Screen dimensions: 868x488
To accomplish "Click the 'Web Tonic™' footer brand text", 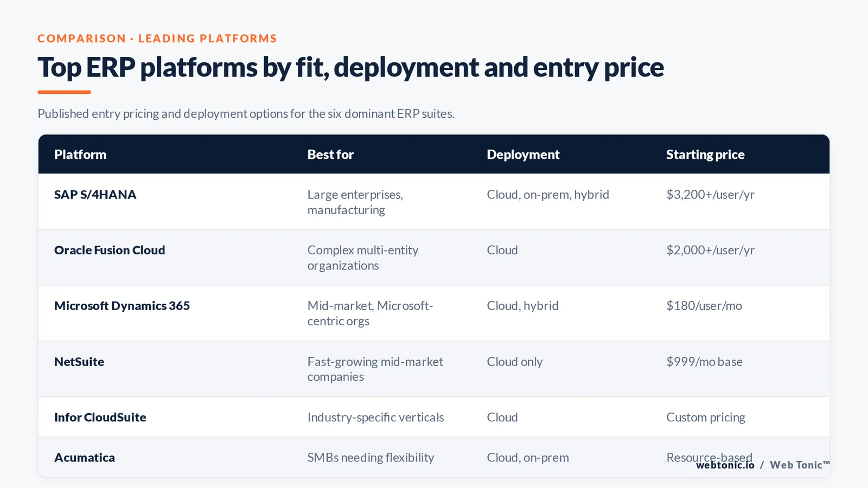I will (800, 465).
